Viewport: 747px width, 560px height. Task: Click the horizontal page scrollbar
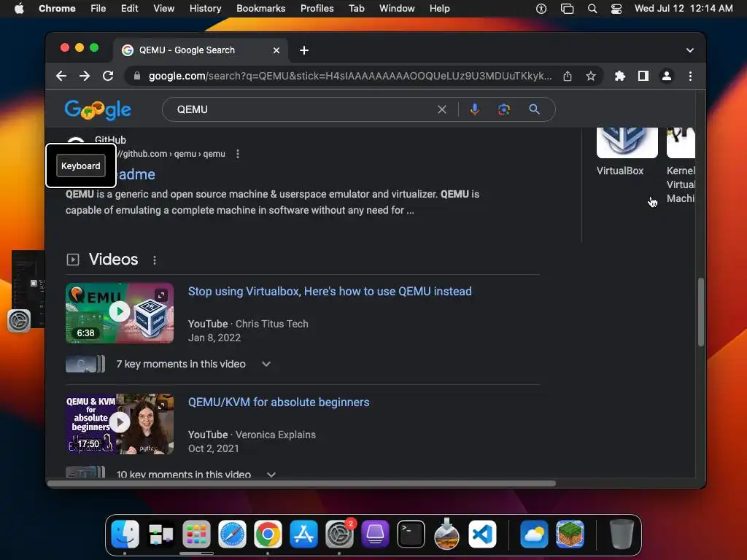coord(301,483)
